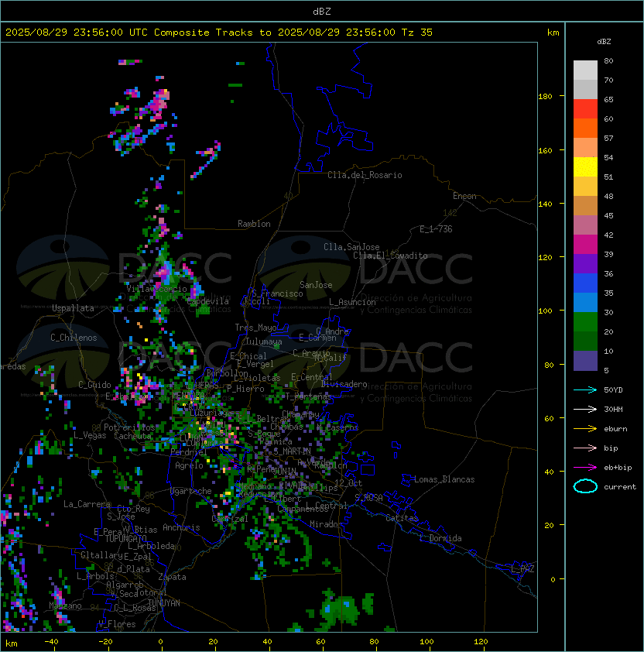The width and height of the screenshot is (644, 652).
Task: Click the 'C_Chilenos' map label
Action: (74, 338)
